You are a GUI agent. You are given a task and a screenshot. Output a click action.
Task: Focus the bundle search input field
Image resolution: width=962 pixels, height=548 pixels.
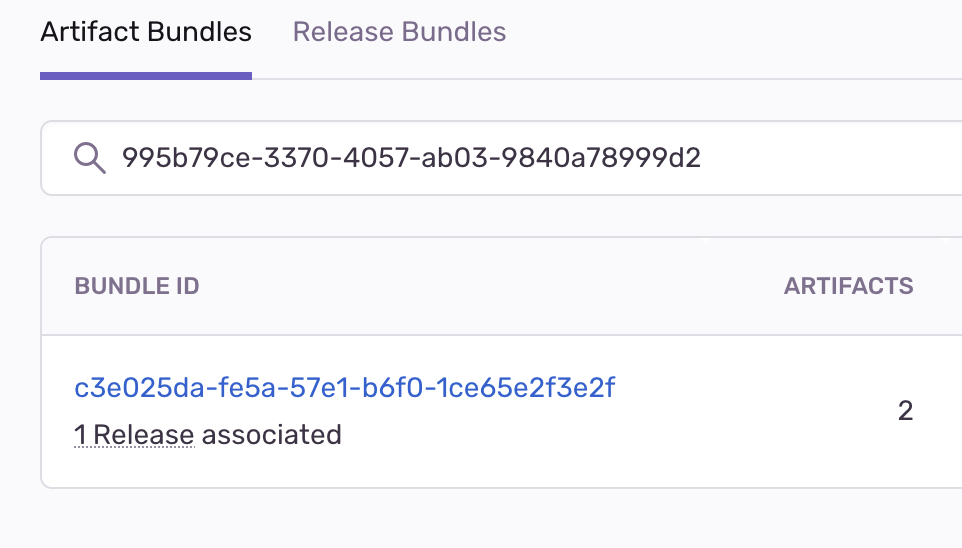pos(501,158)
